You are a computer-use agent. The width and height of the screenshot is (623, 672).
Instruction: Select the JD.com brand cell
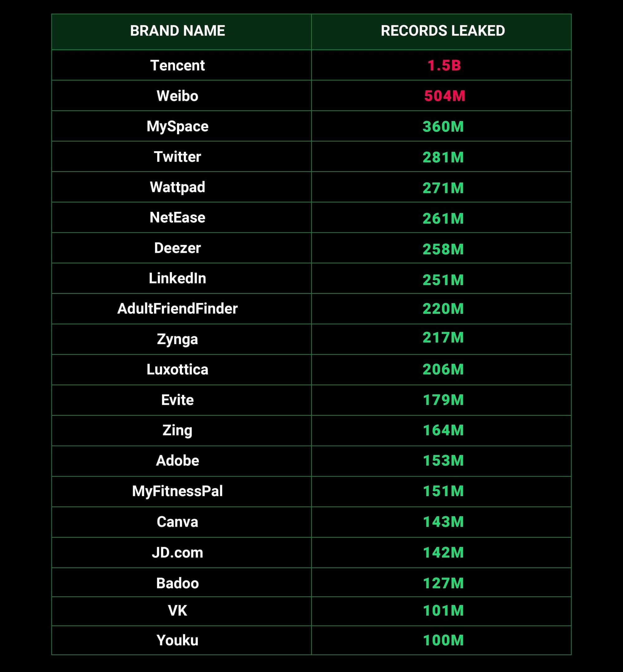pyautogui.click(x=177, y=553)
